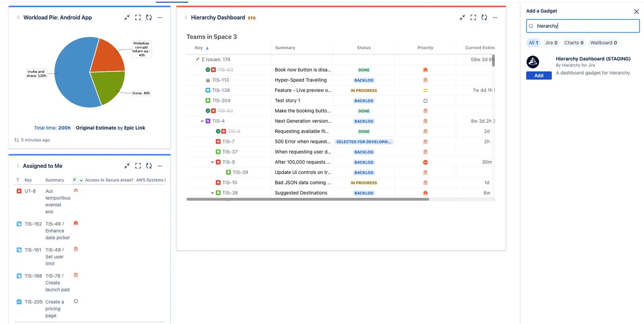Screen dimensions: 644x324
Task: Click the sort arrow beside the Key column
Action: [207, 48]
